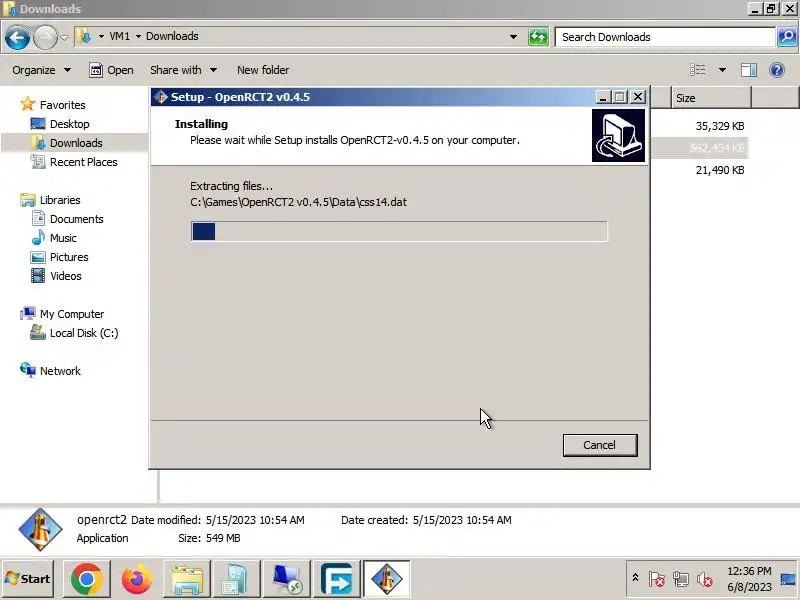Open recent locations dropdown arrow
This screenshot has width=800, height=600.
point(65,37)
